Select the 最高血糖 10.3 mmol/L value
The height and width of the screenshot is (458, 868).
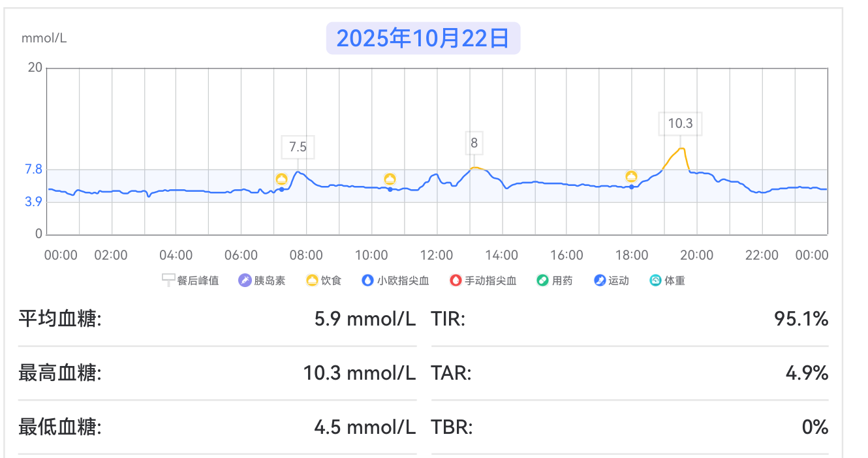coord(359,373)
